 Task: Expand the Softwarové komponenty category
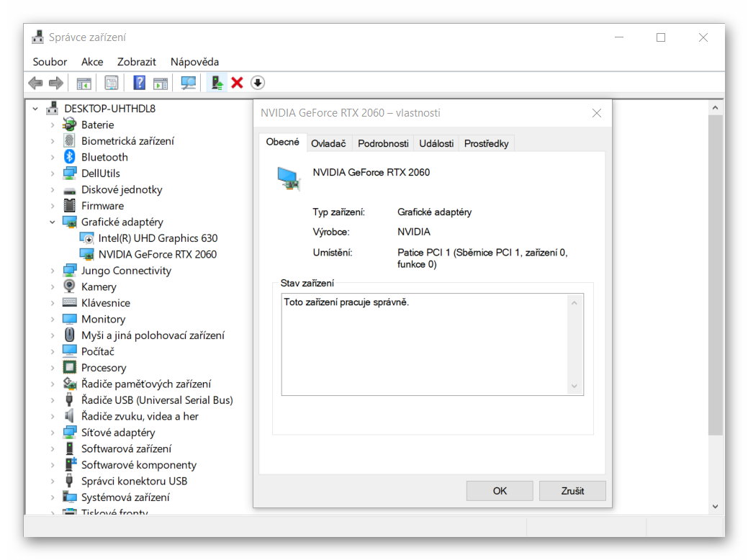pos(53,465)
